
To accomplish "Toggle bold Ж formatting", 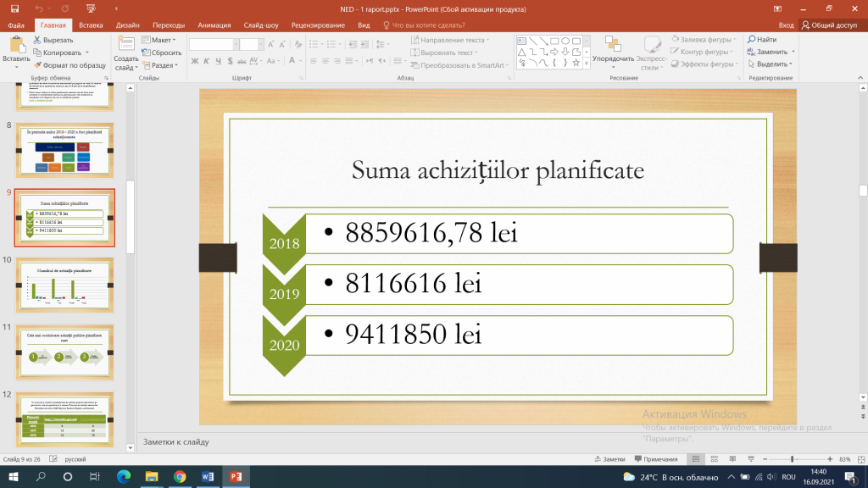I will 195,61.
